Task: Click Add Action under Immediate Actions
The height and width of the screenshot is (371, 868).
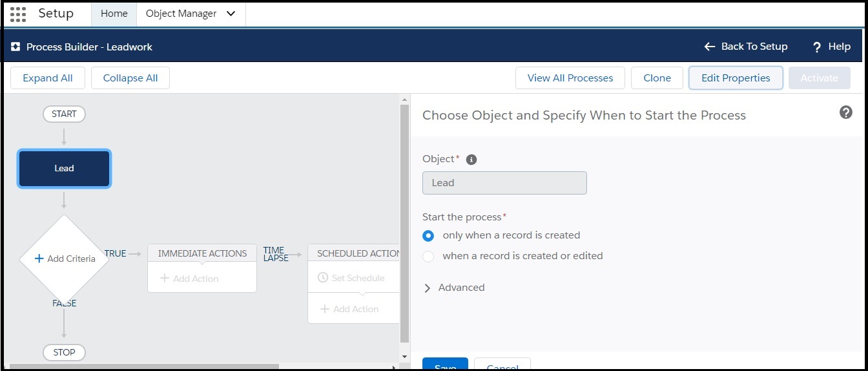Action: 189,279
